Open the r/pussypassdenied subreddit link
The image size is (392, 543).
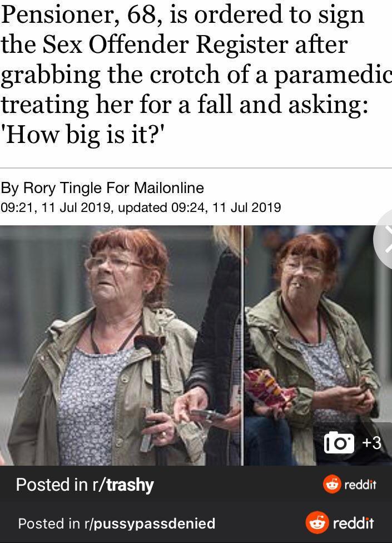point(150,524)
